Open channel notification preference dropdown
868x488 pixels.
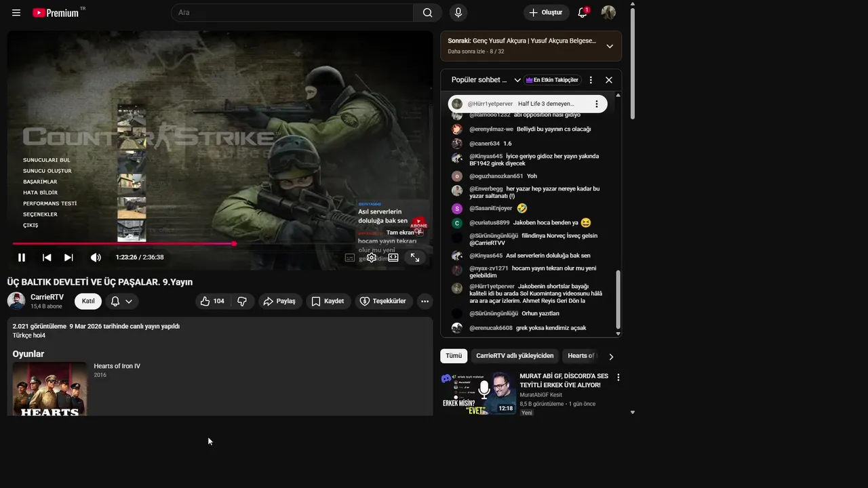[122, 301]
